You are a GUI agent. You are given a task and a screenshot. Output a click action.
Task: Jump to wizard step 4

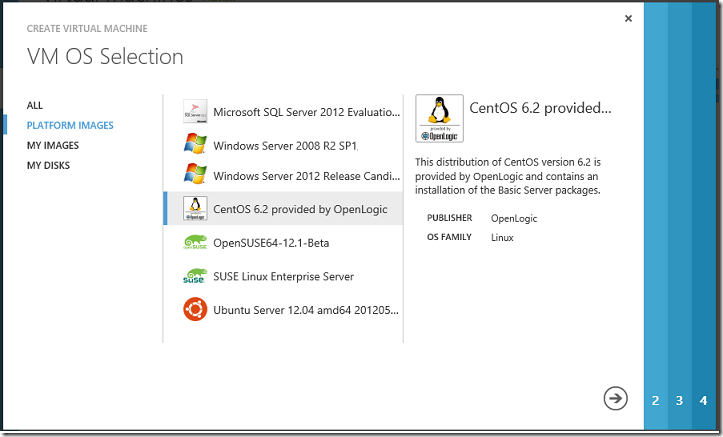pos(703,400)
